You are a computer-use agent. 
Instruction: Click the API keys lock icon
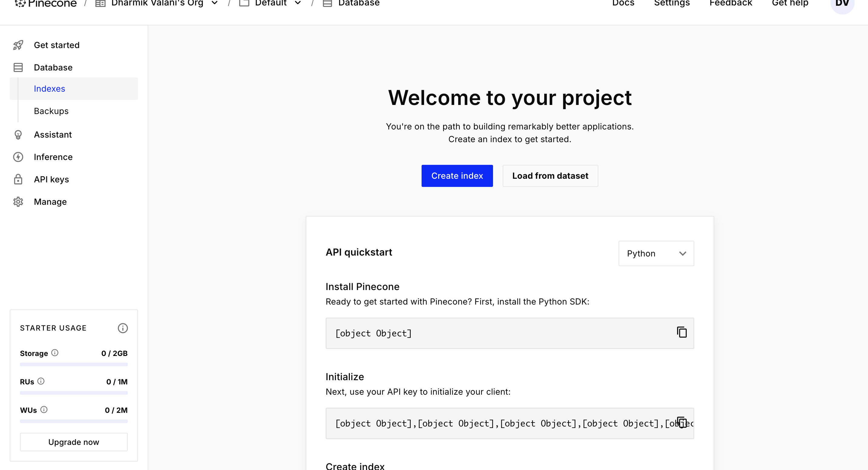point(18,179)
